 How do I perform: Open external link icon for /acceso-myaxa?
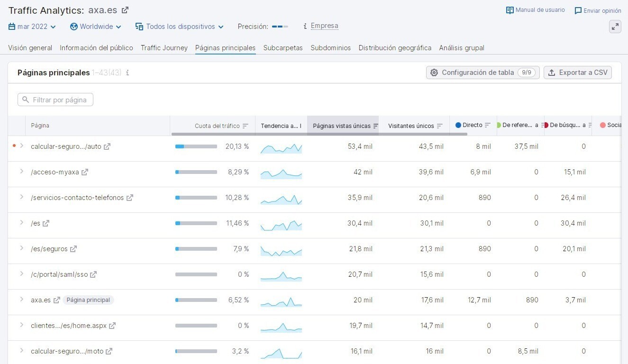pos(85,172)
